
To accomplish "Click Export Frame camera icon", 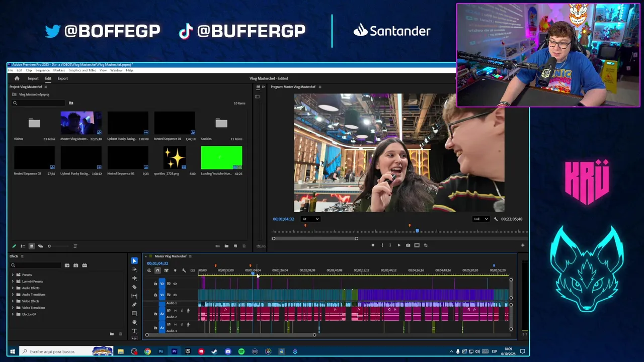I will 408,245.
